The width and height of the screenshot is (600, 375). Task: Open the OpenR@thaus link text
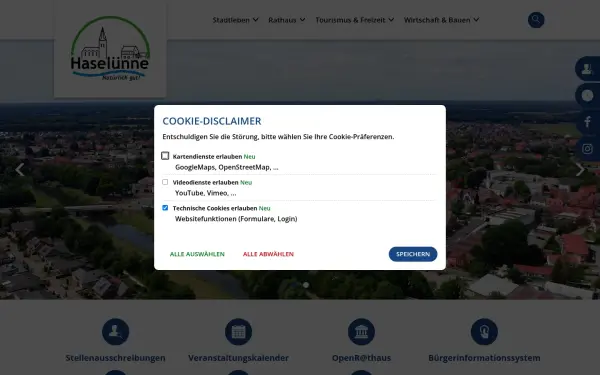[361, 358]
